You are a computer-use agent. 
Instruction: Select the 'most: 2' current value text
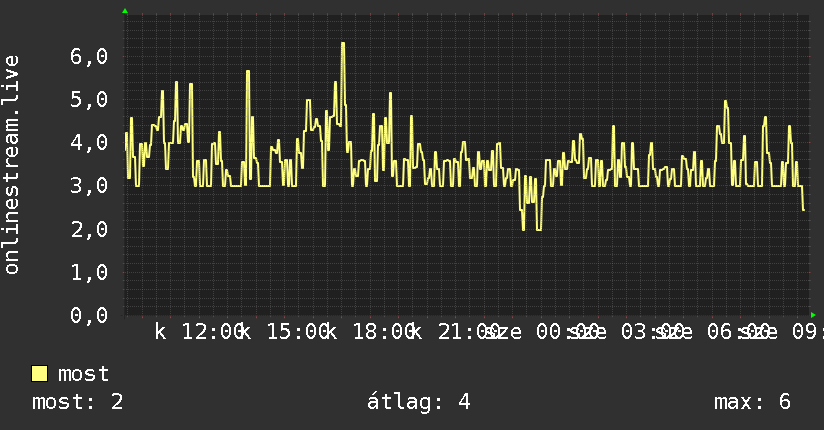click(77, 402)
